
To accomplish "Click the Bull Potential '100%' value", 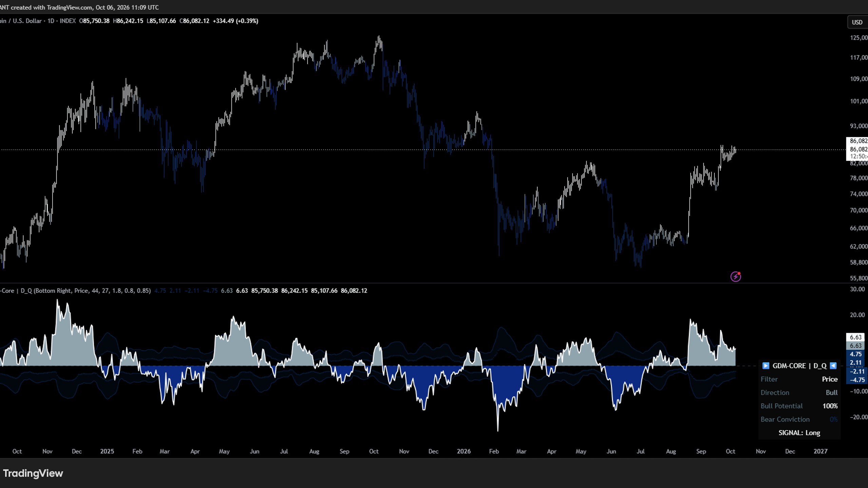I will [x=830, y=406].
